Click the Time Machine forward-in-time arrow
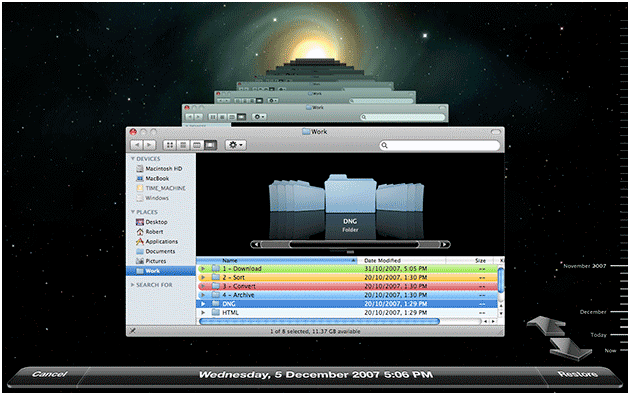The height and width of the screenshot is (395, 630). click(x=570, y=348)
